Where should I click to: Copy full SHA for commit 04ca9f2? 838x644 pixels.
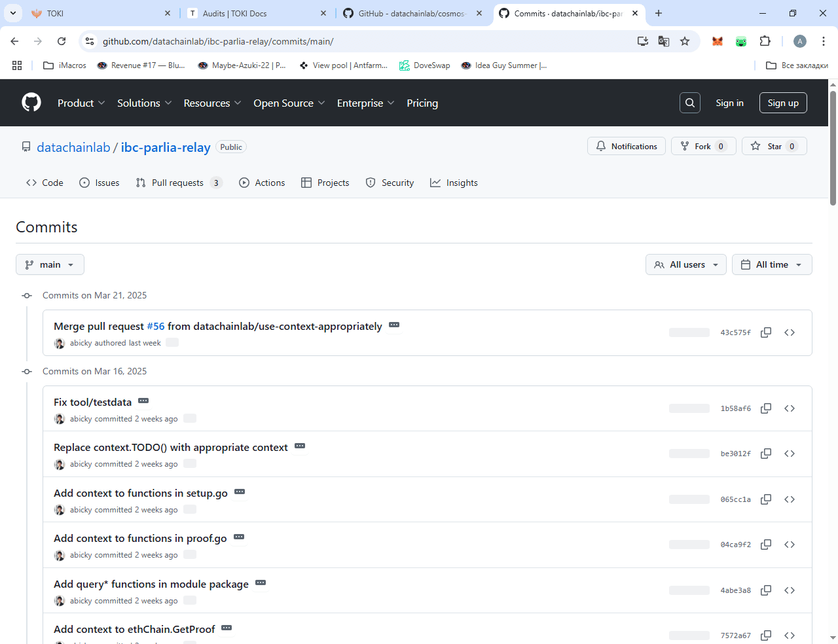[766, 545]
